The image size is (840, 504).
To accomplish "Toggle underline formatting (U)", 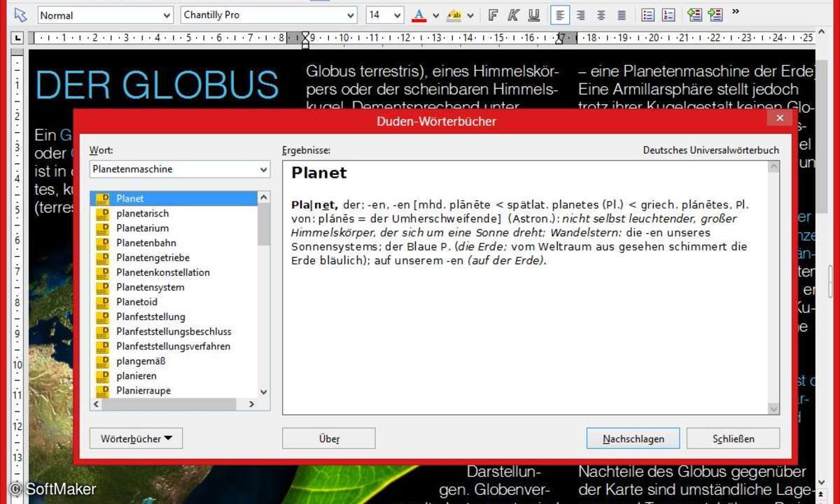I will pyautogui.click(x=534, y=15).
